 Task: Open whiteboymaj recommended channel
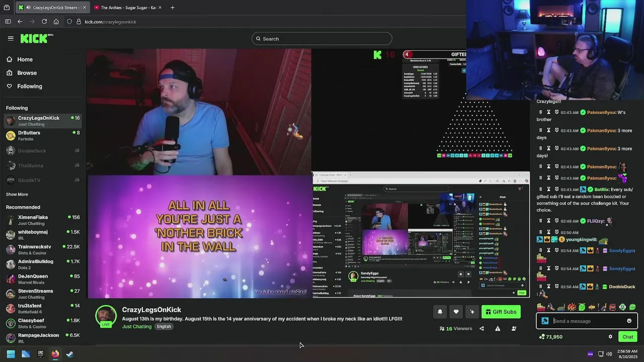[x=42, y=235]
